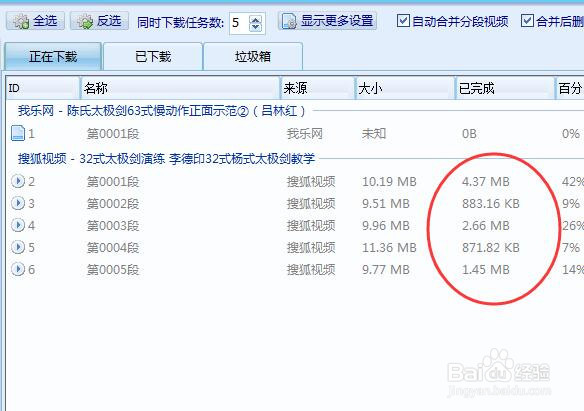Image resolution: width=584 pixels, height=411 pixels.
Task: Click 未知 size cell of task 1
Action: coord(374,134)
